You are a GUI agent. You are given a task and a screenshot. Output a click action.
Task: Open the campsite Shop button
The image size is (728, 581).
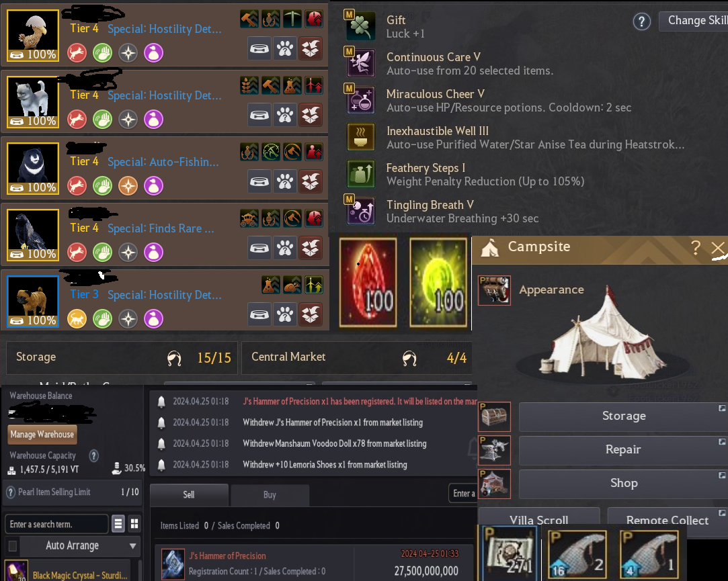pos(624,483)
